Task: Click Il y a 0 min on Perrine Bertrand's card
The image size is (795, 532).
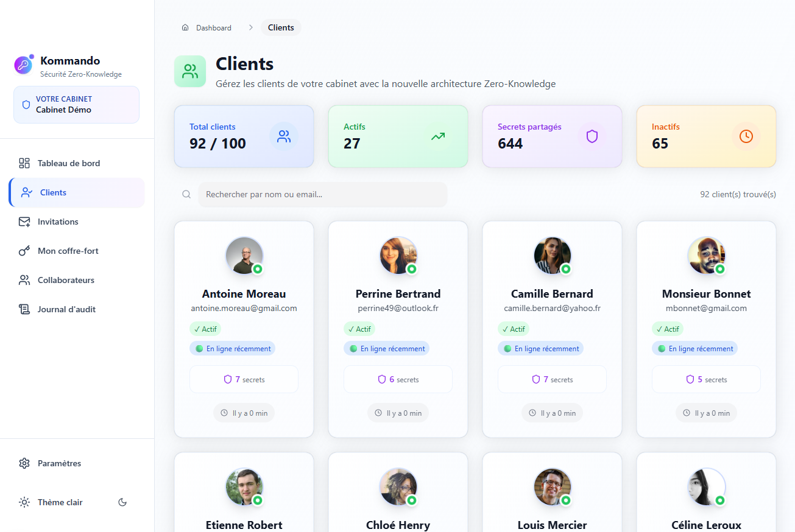Action: click(398, 413)
